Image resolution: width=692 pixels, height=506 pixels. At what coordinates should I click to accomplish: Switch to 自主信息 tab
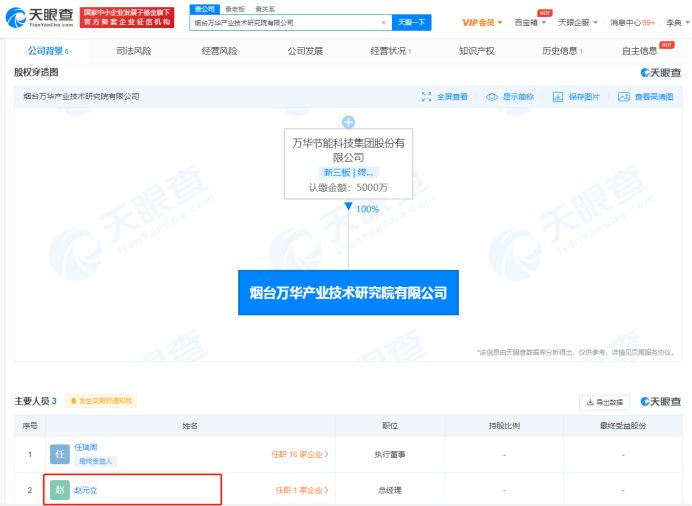[639, 51]
